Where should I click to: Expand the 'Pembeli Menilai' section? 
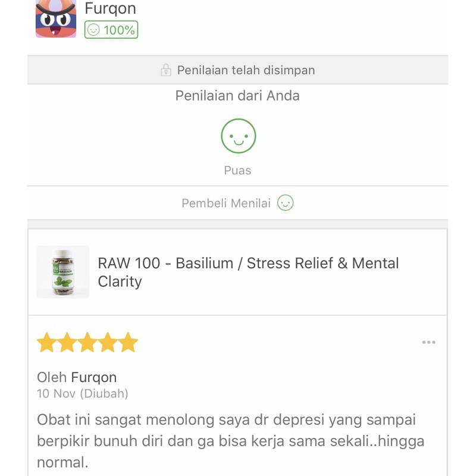click(238, 202)
